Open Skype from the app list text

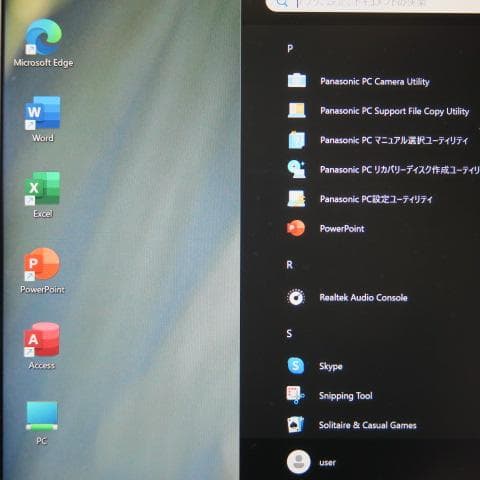pos(331,366)
